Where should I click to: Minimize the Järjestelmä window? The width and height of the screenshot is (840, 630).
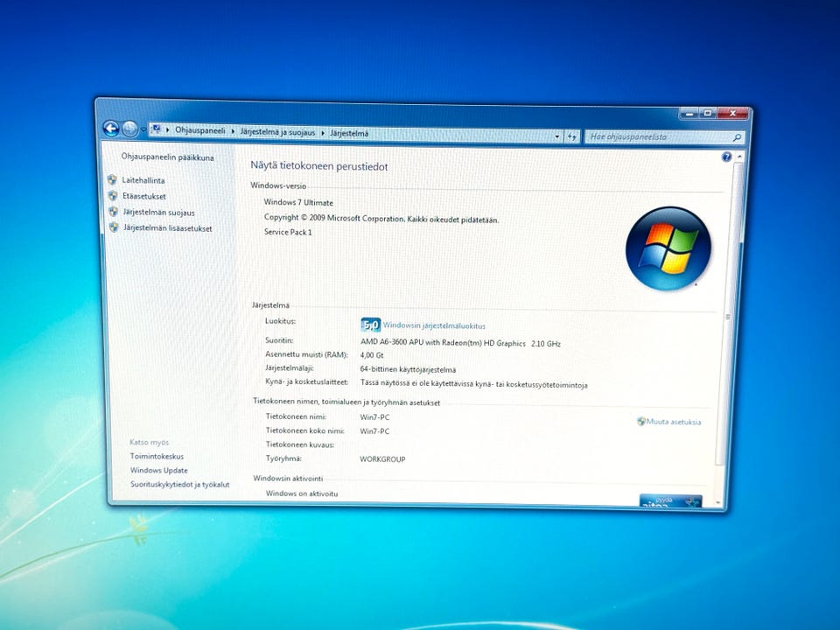click(x=689, y=114)
